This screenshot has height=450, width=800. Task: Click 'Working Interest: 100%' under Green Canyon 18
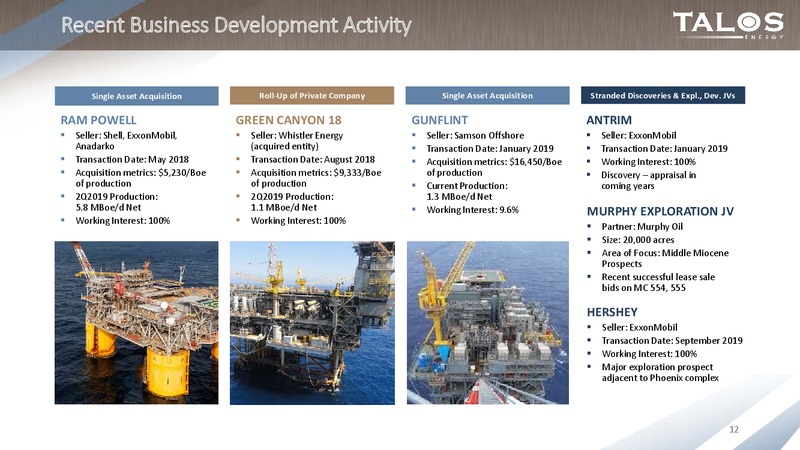298,220
